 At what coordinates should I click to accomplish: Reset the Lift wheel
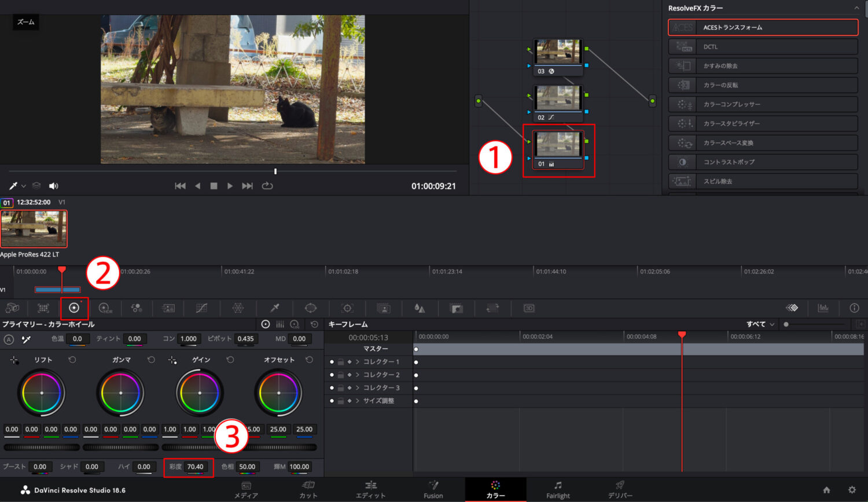72,360
